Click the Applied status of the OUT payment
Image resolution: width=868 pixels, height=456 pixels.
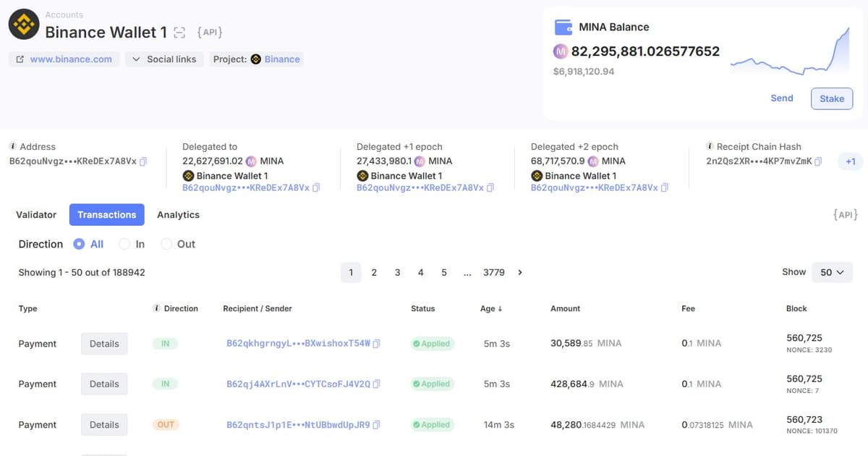pos(433,425)
